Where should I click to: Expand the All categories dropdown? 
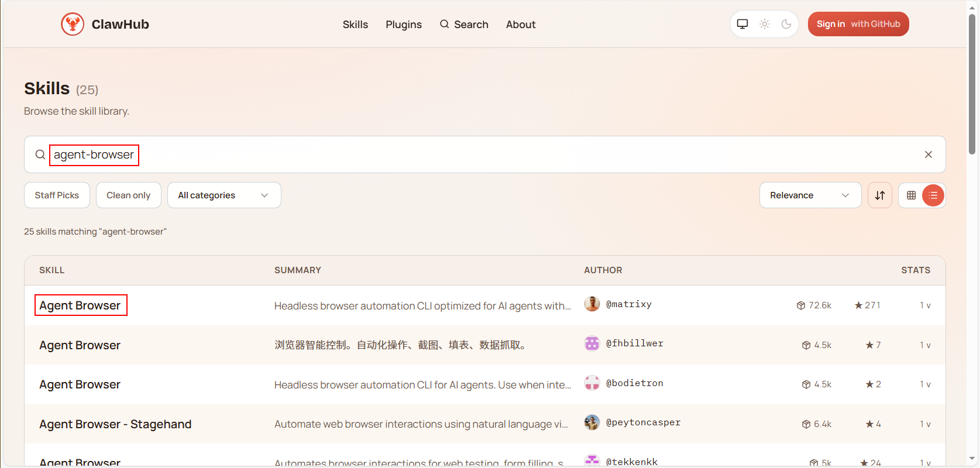(x=223, y=195)
